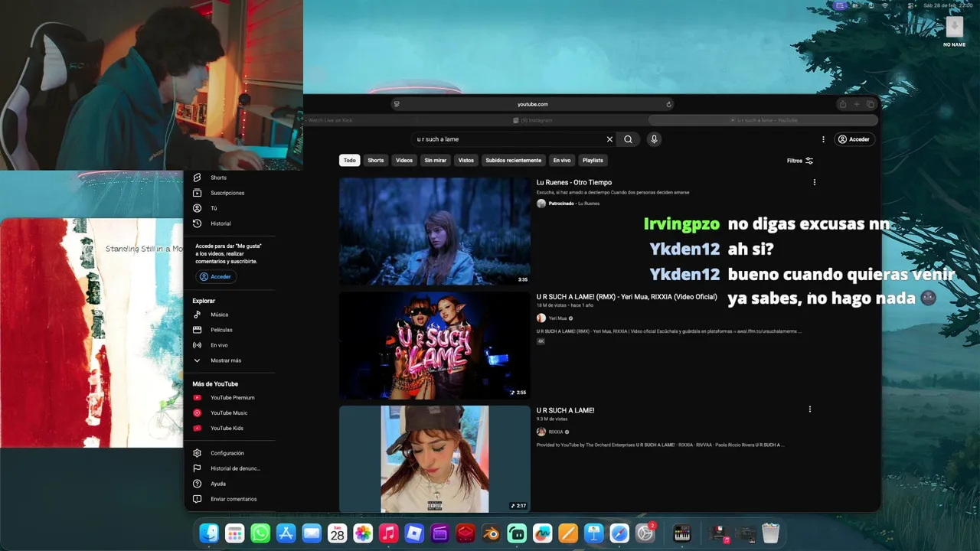The width and height of the screenshot is (980, 551).
Task: Play the Otro Tiempo video thumbnail
Action: pos(435,231)
